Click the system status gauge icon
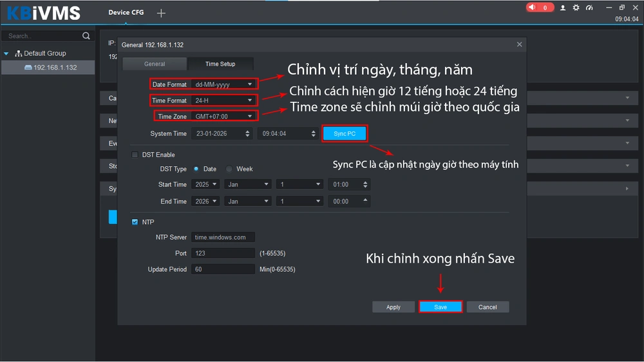 pyautogui.click(x=589, y=8)
